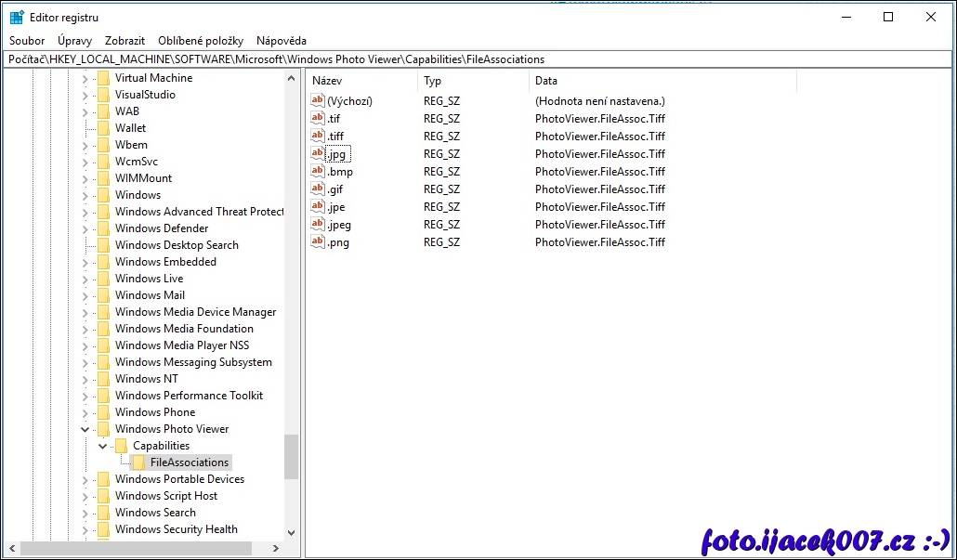Click the string value icon for .jpg

click(318, 154)
